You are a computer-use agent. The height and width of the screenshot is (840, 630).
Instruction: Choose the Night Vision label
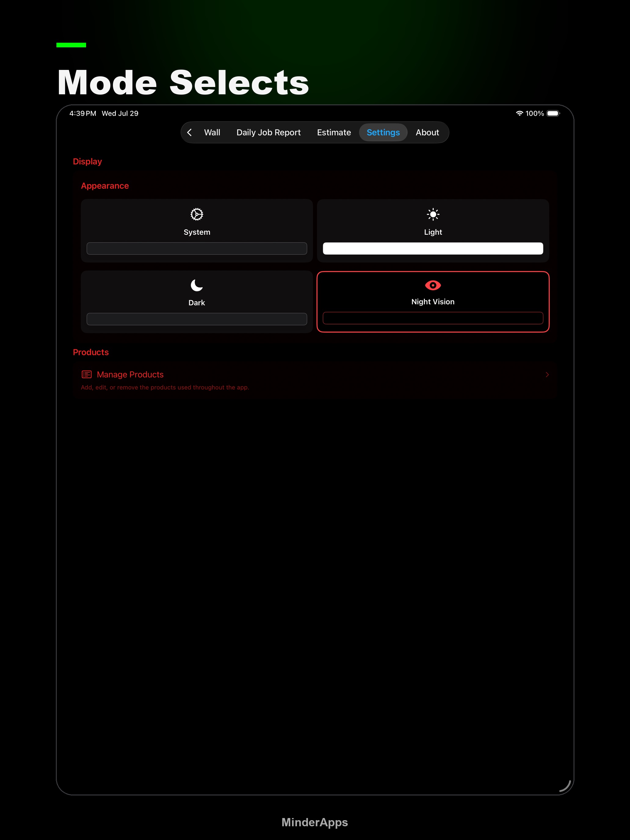coord(433,302)
